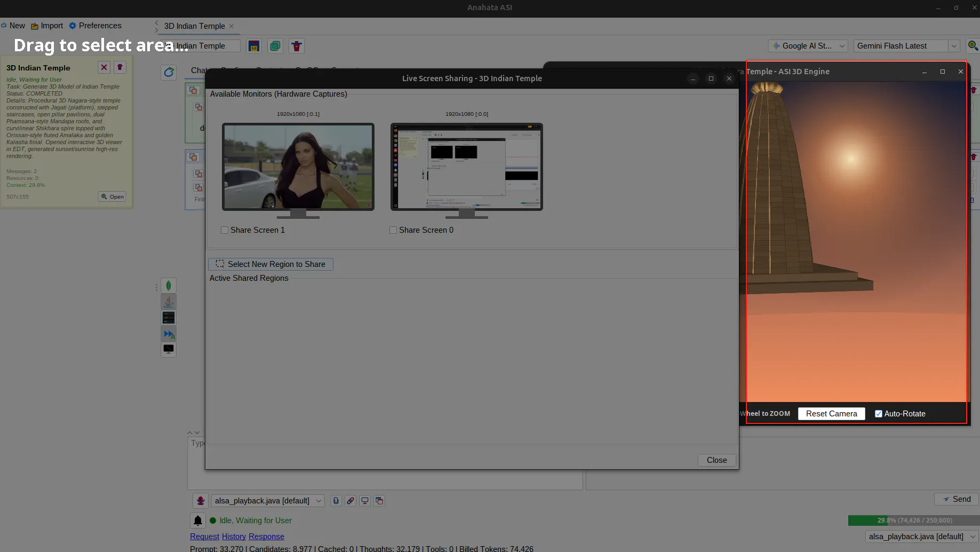Screen dimensions: 980x552
Task: Open the Response link
Action: (266, 537)
